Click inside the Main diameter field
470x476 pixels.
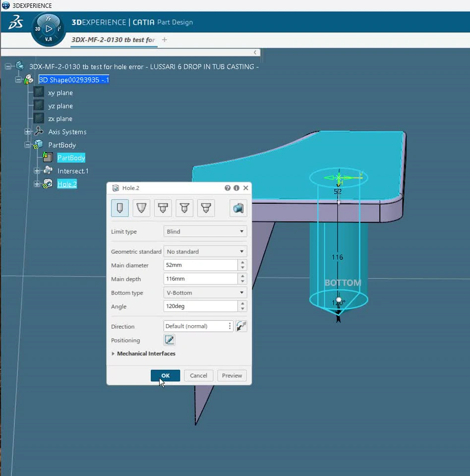[200, 265]
